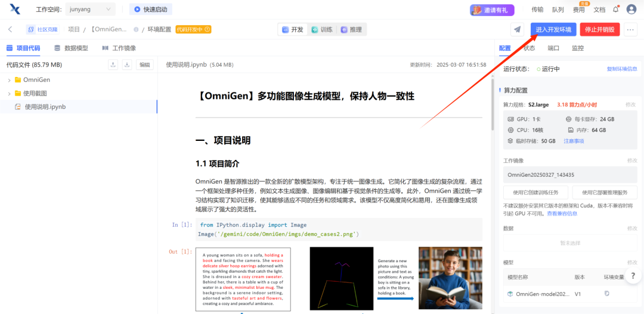644x314 pixels.
Task: Click the 社区克隆 community clone tag
Action: click(43, 29)
